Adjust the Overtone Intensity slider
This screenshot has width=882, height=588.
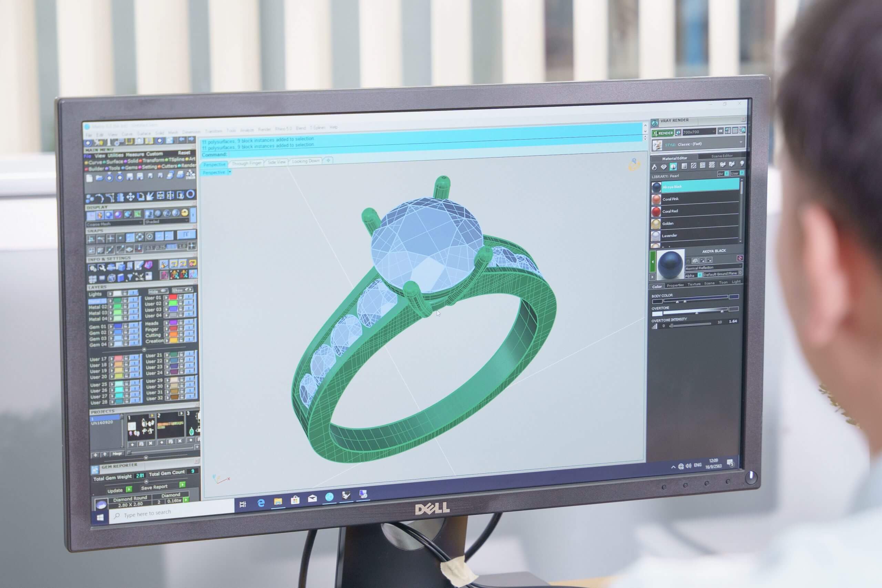[690, 325]
